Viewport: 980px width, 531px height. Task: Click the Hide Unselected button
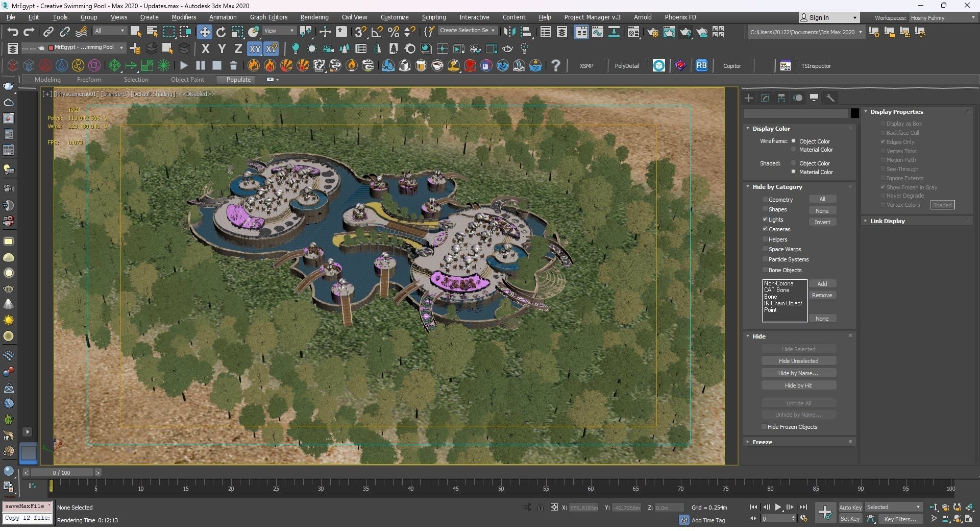[798, 361]
